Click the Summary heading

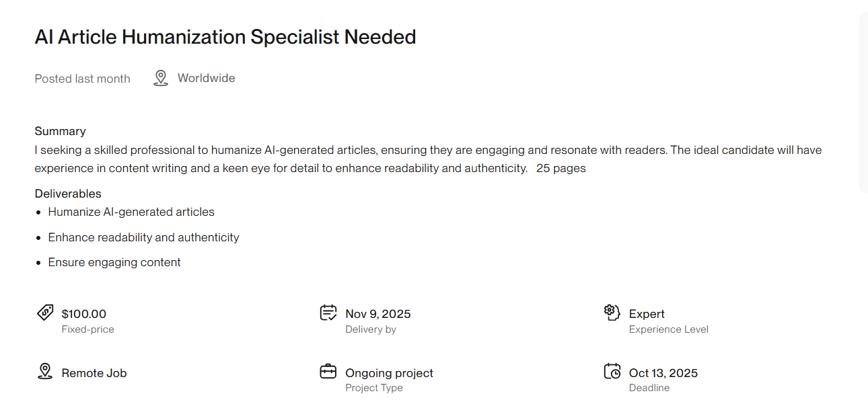click(x=60, y=131)
